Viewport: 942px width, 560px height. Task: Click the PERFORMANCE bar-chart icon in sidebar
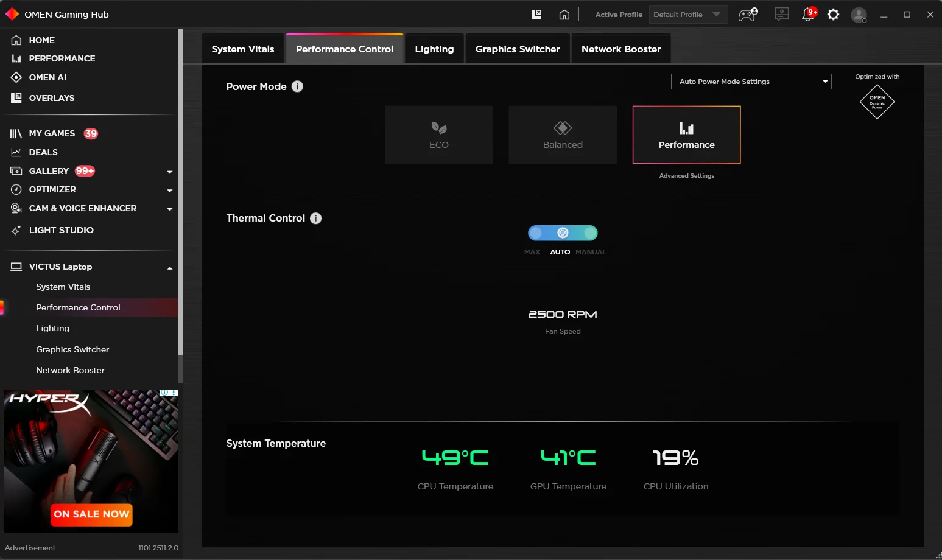[x=16, y=58]
